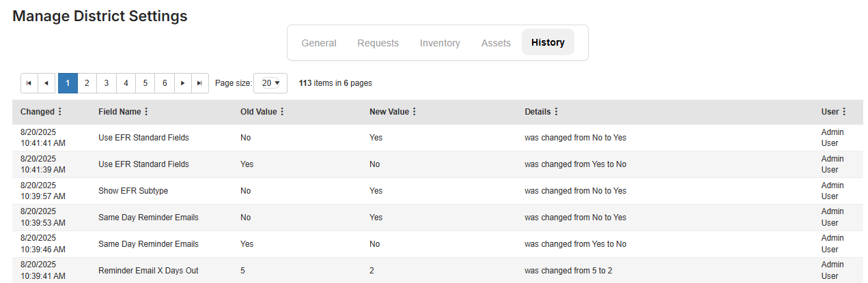The width and height of the screenshot is (868, 283).
Task: Sort by Field Name column header
Action: pyautogui.click(x=120, y=112)
